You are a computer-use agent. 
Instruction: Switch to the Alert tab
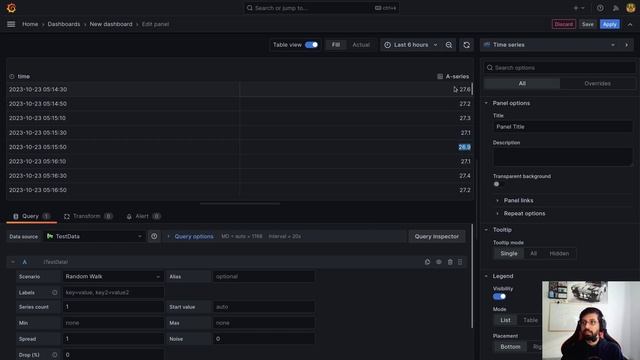(143, 216)
